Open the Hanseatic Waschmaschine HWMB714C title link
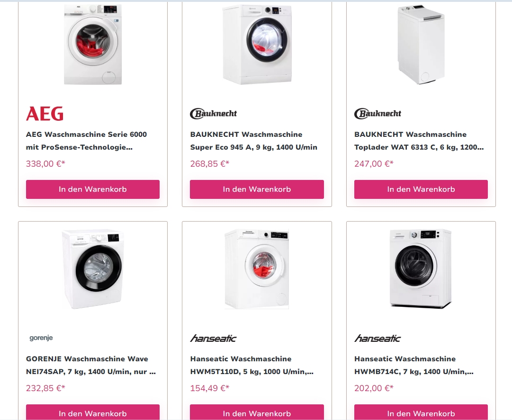The width and height of the screenshot is (512, 420). pyautogui.click(x=414, y=365)
